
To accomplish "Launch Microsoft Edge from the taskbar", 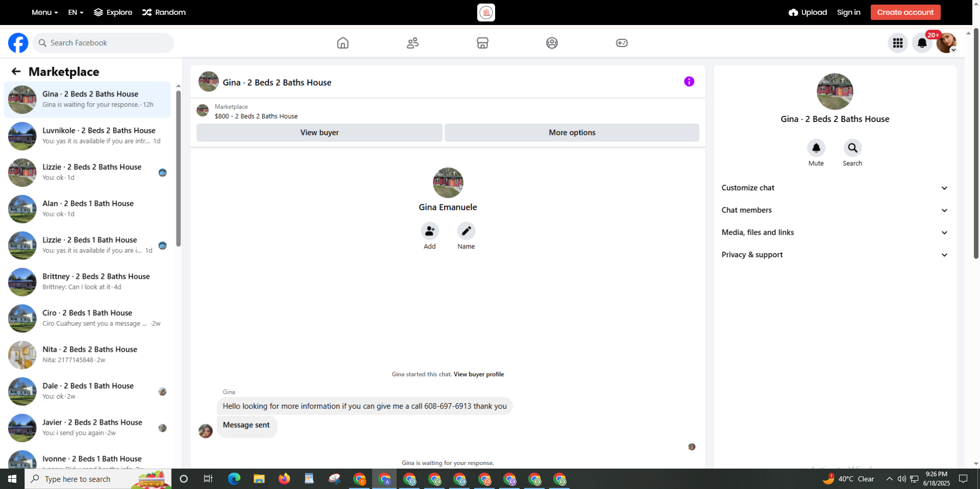I will coord(234,479).
